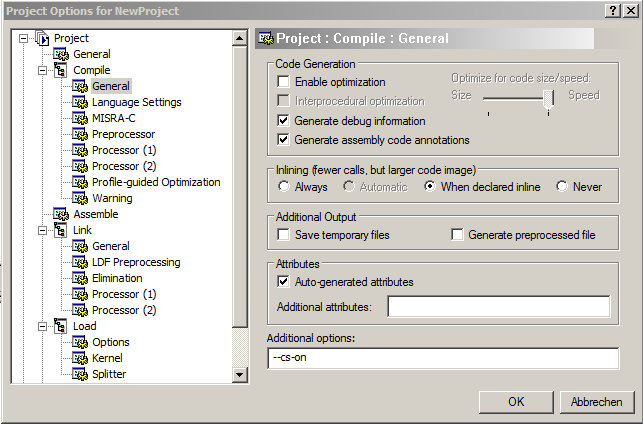Click the OK button
Image resolution: width=643 pixels, height=424 pixels.
pyautogui.click(x=516, y=402)
